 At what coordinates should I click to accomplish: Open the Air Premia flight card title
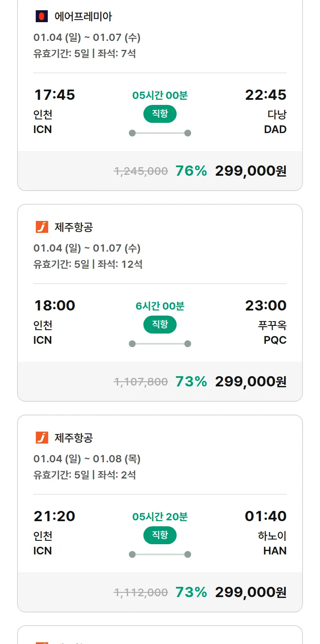83,17
